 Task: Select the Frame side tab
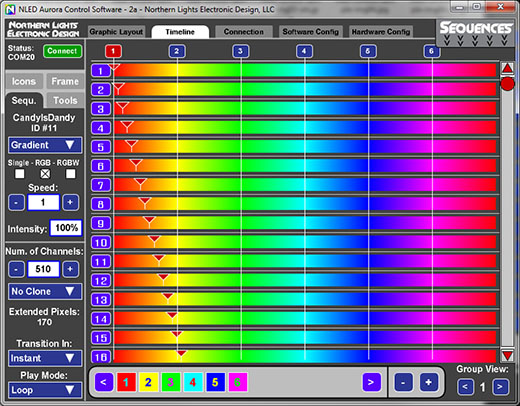pyautogui.click(x=65, y=81)
